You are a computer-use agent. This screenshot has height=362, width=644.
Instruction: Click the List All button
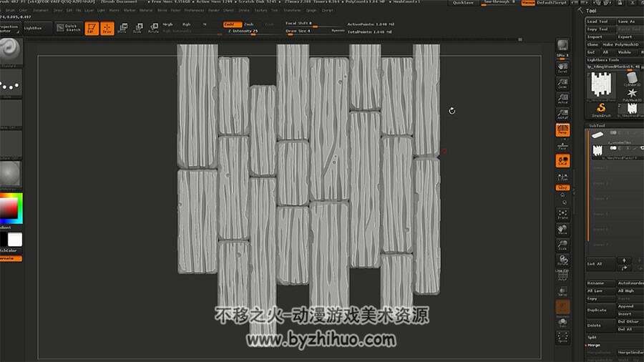(x=600, y=264)
